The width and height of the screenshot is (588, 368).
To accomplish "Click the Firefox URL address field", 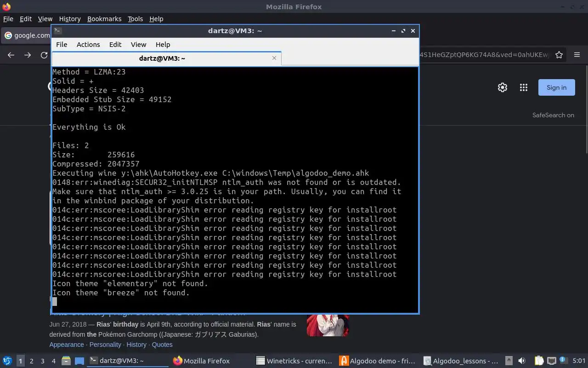I will point(484,55).
